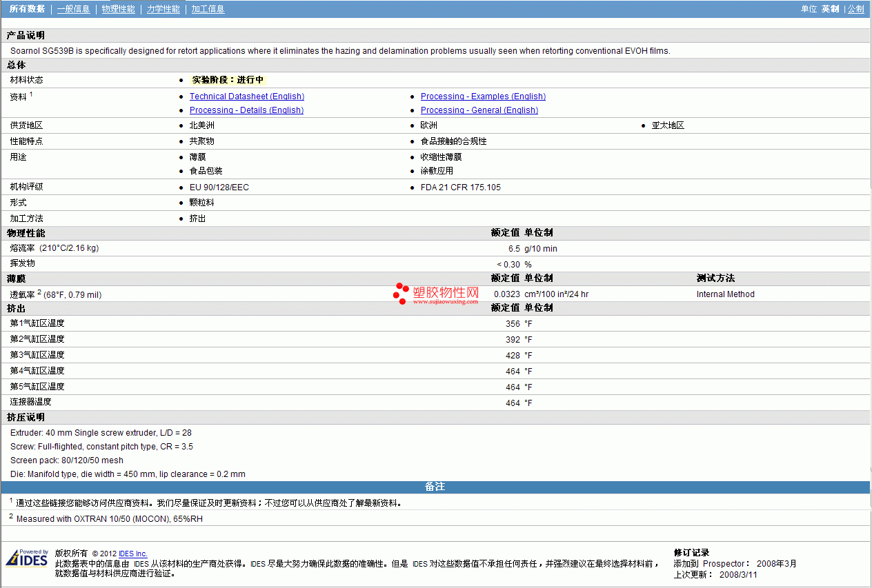Open Processing - Examples (English) link
Viewport: 872px width, 588px height.
pyautogui.click(x=483, y=97)
